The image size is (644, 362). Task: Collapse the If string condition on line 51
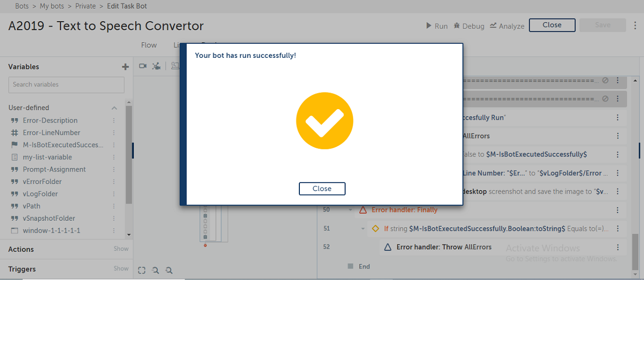pyautogui.click(x=363, y=229)
